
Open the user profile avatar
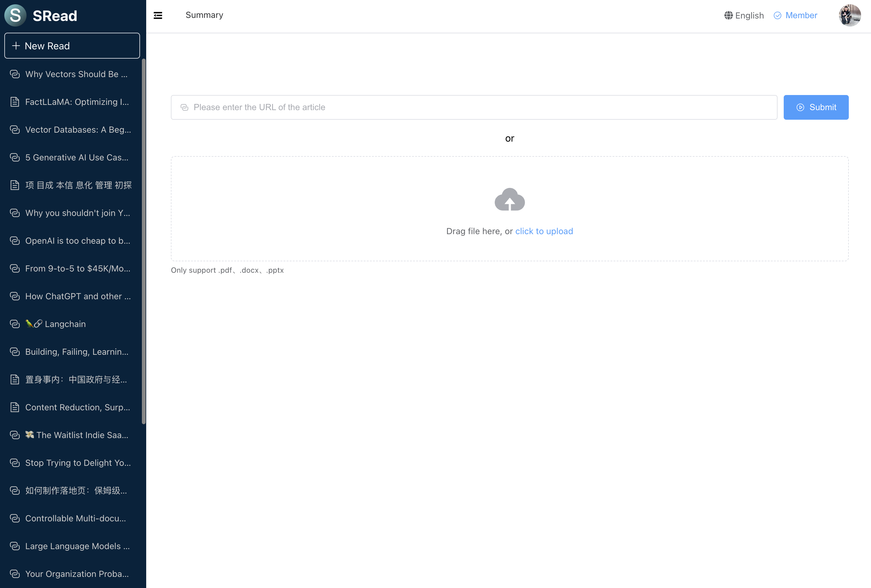[849, 15]
